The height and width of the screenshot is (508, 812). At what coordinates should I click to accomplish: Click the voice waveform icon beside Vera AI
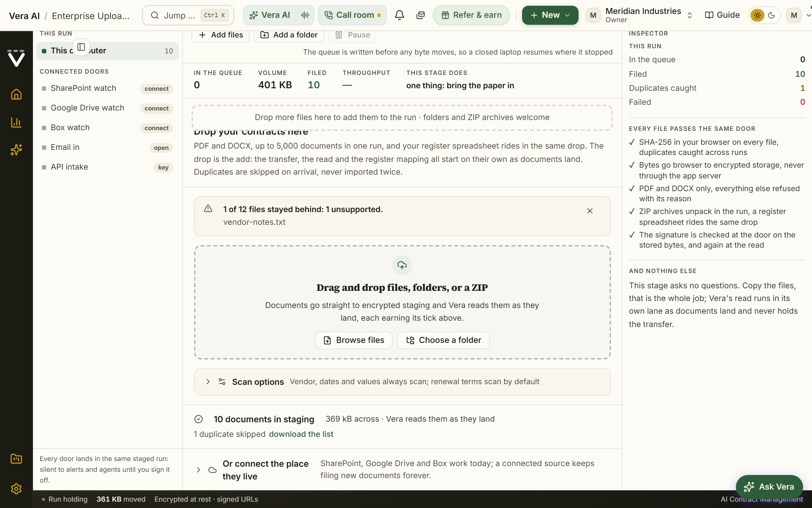305,15
